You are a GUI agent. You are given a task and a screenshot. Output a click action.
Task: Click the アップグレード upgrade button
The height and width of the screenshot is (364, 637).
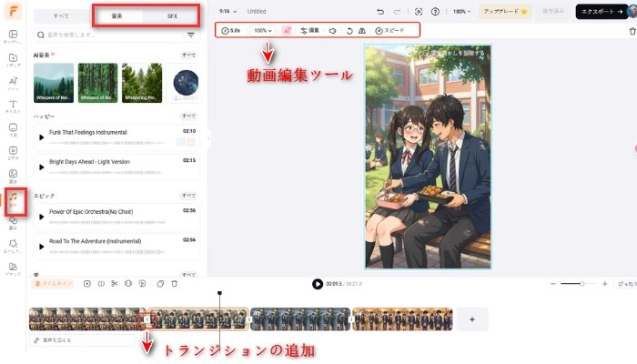click(505, 12)
